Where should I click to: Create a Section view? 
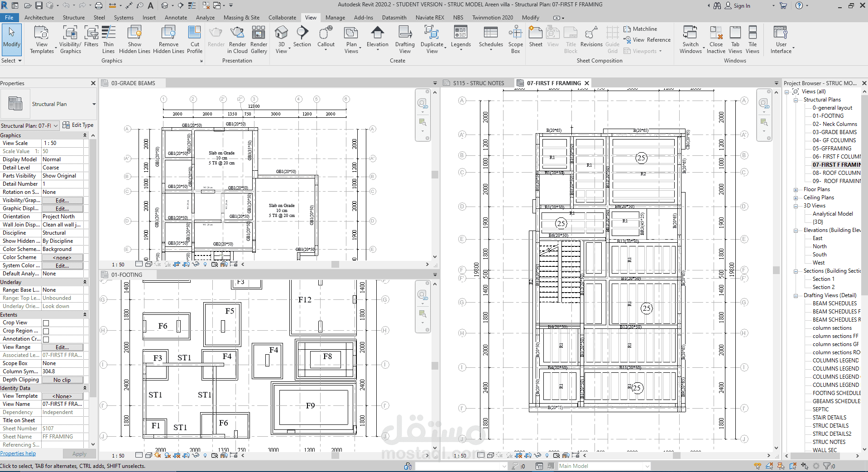pyautogui.click(x=302, y=36)
